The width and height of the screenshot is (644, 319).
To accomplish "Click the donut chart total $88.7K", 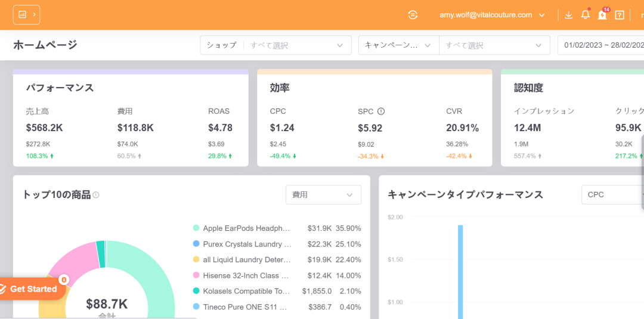I will [107, 304].
